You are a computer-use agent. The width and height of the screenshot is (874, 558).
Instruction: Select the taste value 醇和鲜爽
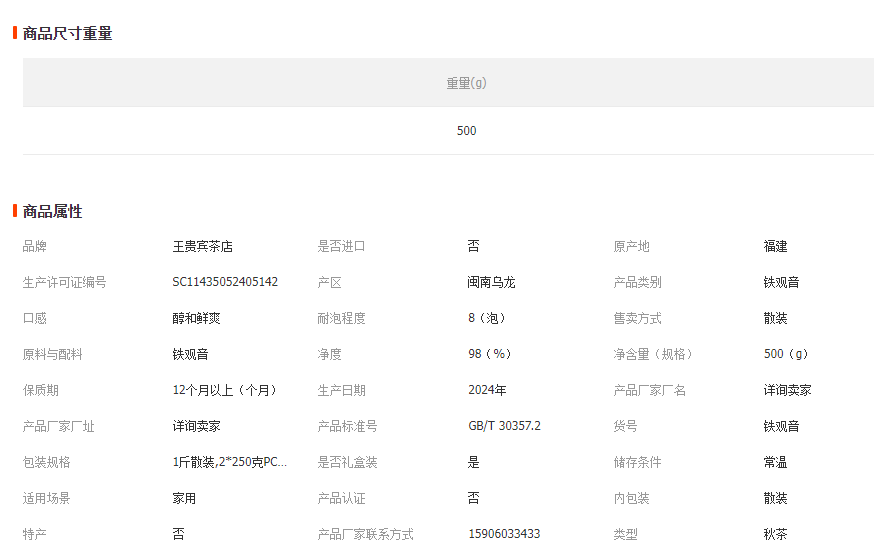(x=196, y=318)
